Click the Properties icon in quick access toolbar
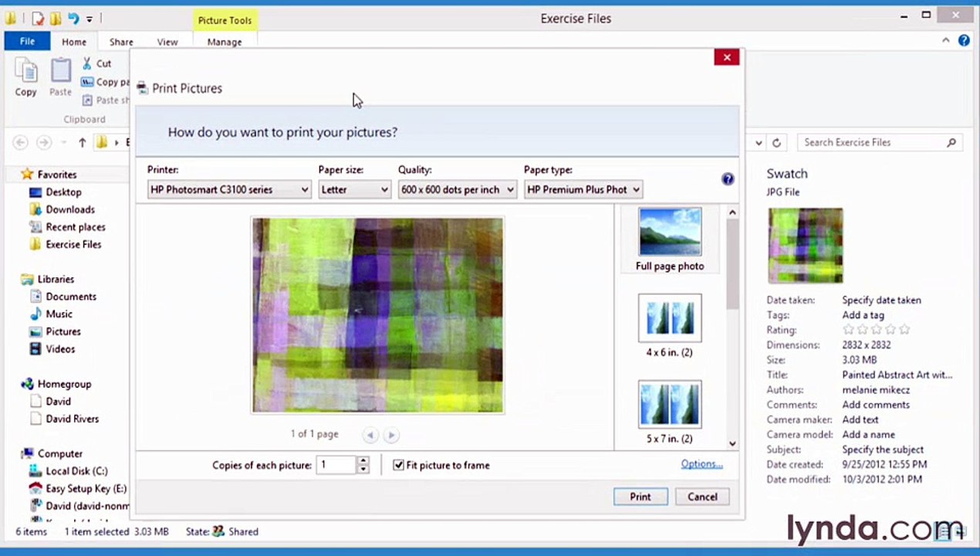The height and width of the screenshot is (556, 980). pos(37,18)
